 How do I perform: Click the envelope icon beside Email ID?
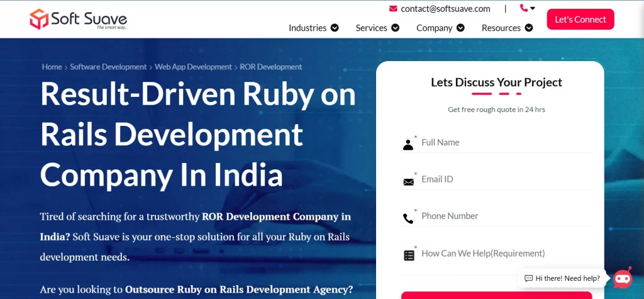[408, 181]
